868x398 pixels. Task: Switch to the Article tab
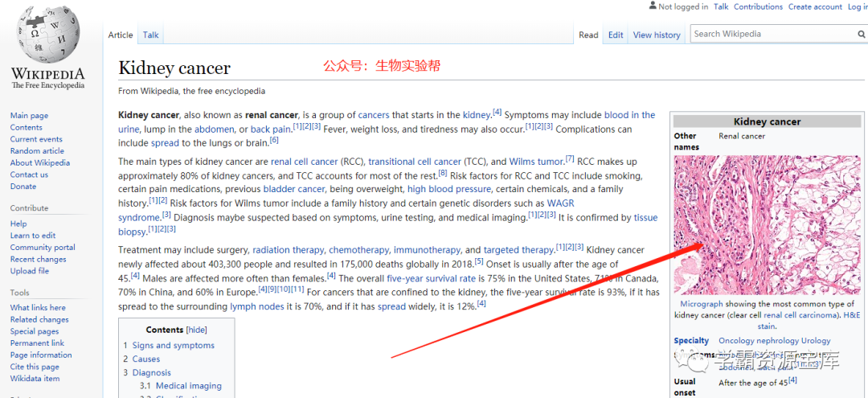pos(120,35)
